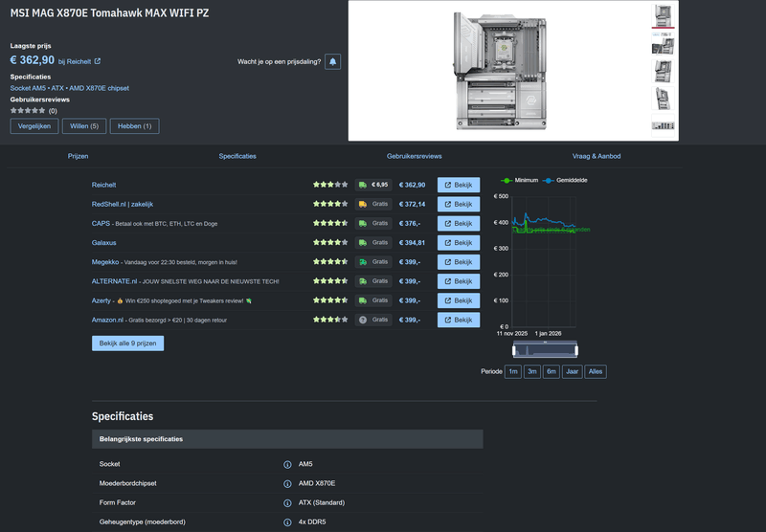Open the Megekko shop link
The width and height of the screenshot is (766, 532).
click(x=105, y=262)
